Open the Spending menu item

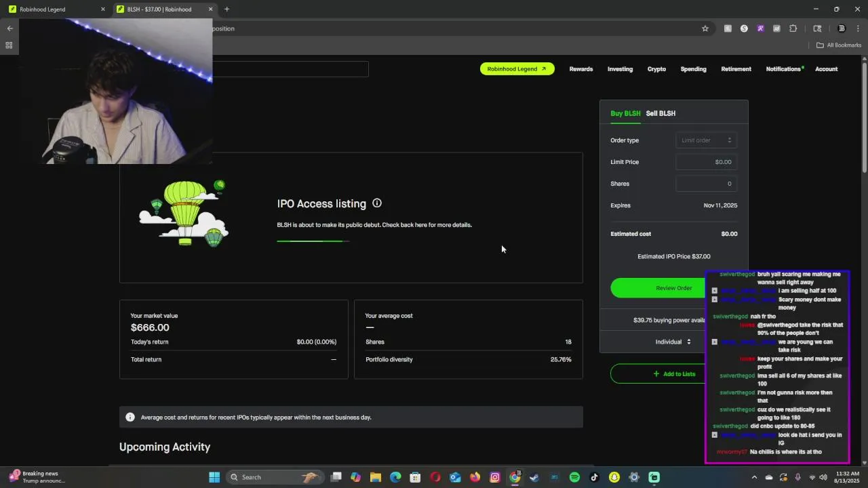coord(693,69)
